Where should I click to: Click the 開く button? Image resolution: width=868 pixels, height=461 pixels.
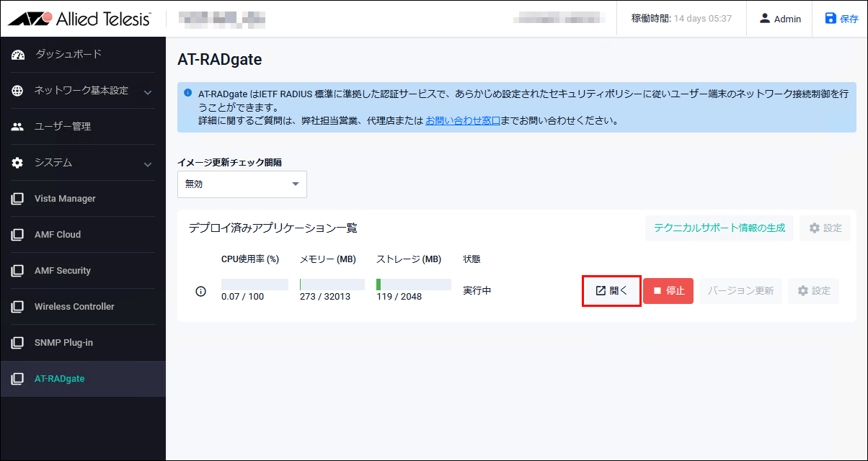(x=611, y=291)
